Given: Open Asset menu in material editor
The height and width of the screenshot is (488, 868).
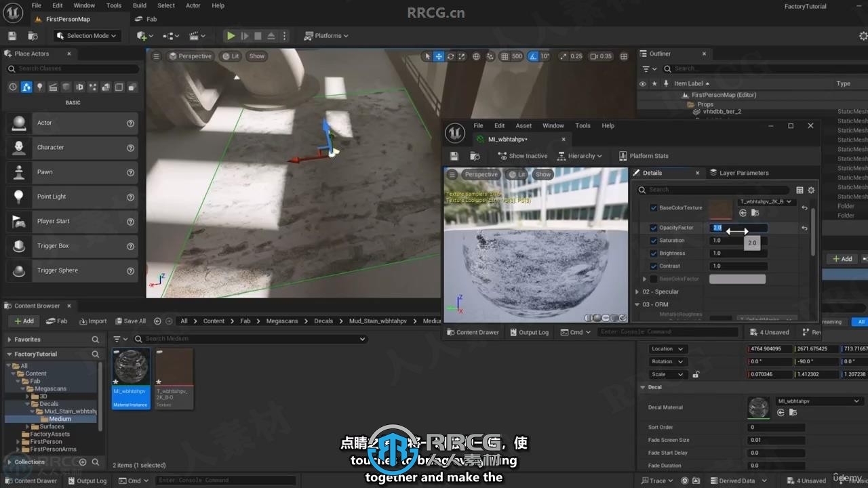Looking at the screenshot, I should point(524,125).
